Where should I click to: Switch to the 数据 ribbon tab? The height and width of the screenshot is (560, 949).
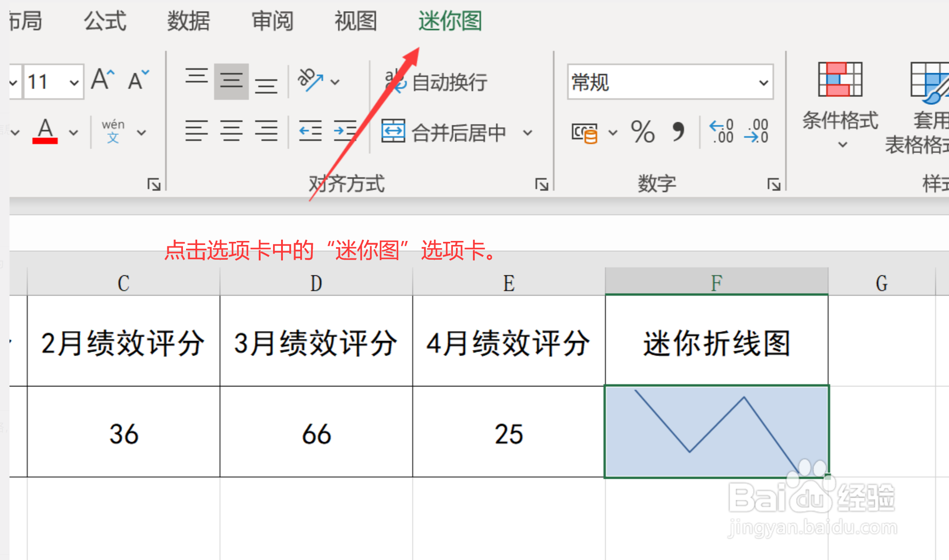pyautogui.click(x=188, y=21)
